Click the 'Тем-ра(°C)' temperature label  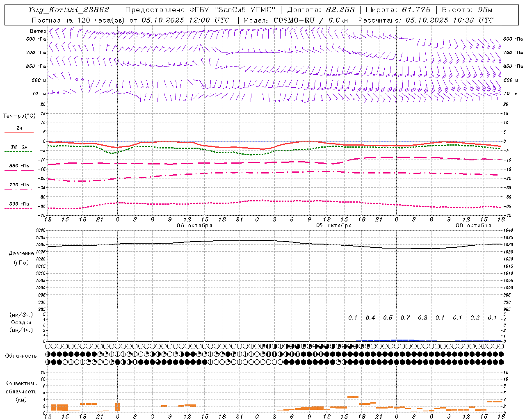19,116
